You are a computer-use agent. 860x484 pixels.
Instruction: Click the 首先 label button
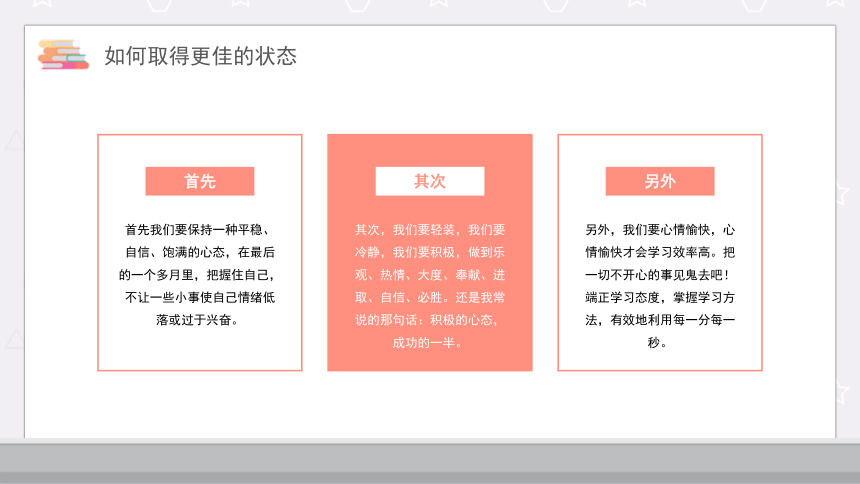[x=200, y=181]
